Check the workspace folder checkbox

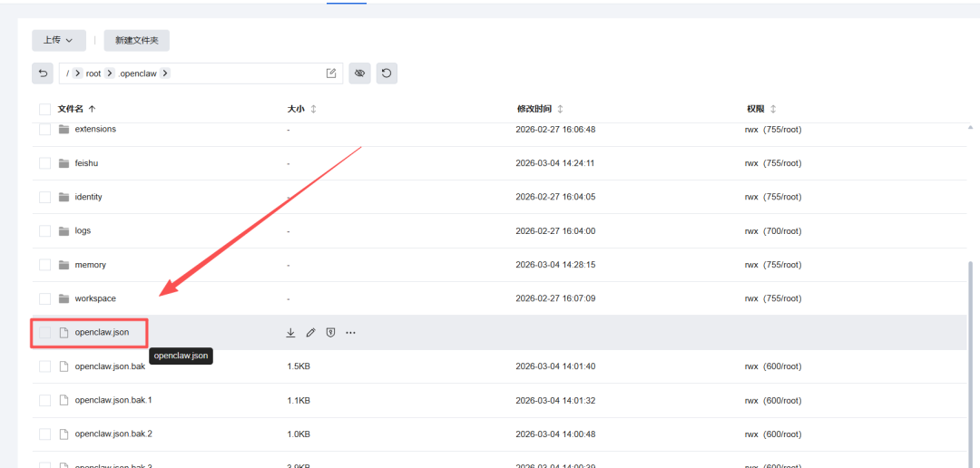coord(45,298)
